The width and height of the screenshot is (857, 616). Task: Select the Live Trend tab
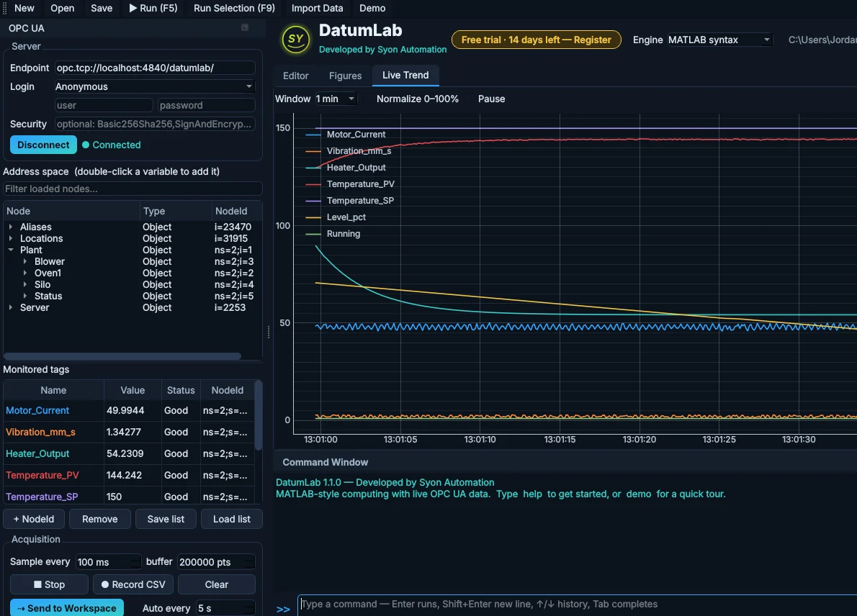click(405, 76)
